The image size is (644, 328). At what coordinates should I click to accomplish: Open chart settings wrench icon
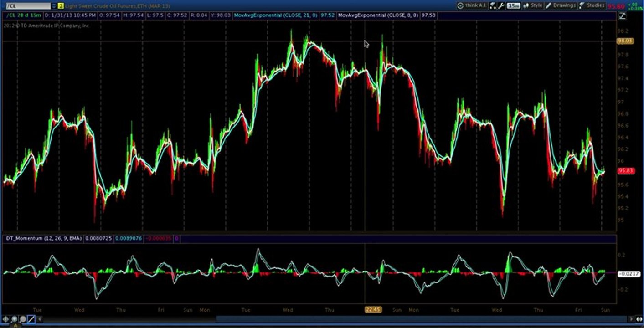(501, 6)
